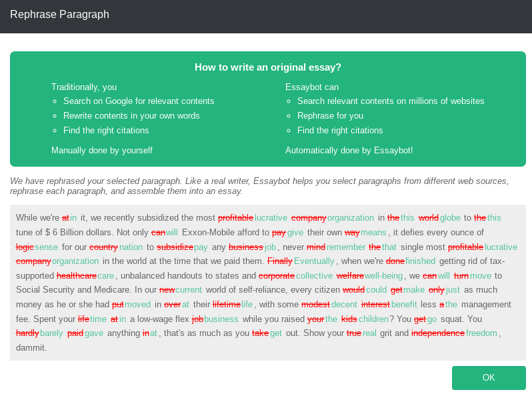Click the struck-through word 'independence'
This screenshot has width=532, height=394.
pos(438,333)
